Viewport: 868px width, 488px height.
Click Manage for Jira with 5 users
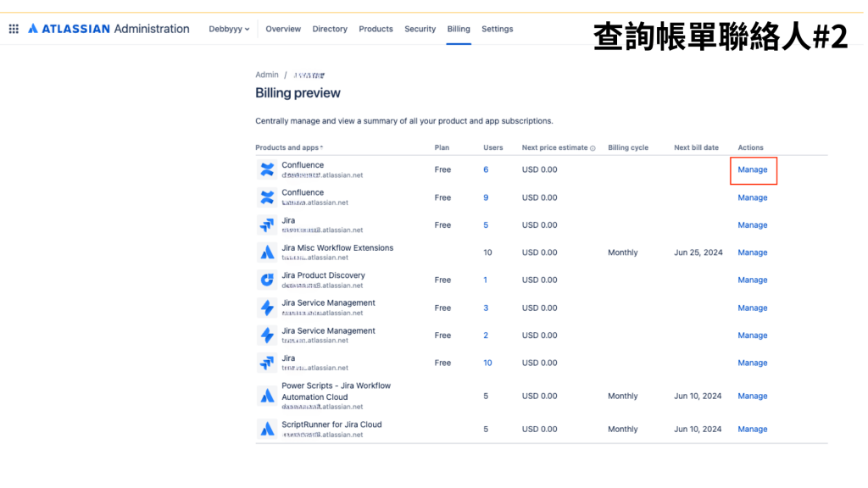(x=753, y=225)
